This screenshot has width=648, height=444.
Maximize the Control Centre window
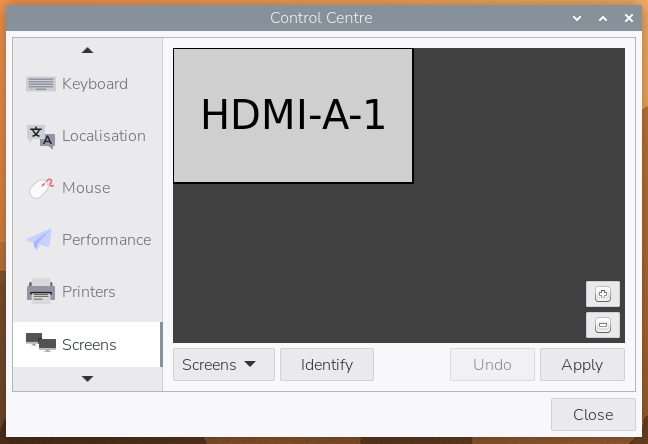tap(602, 18)
